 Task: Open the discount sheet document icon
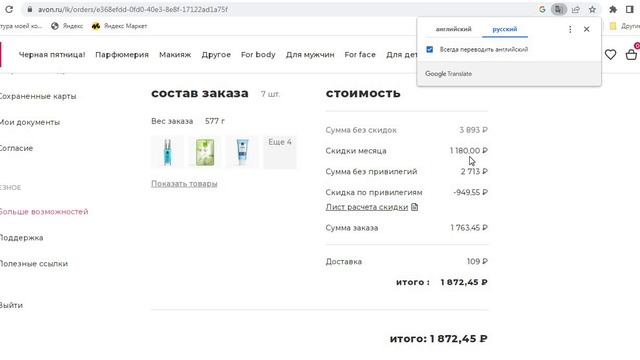pyautogui.click(x=414, y=207)
